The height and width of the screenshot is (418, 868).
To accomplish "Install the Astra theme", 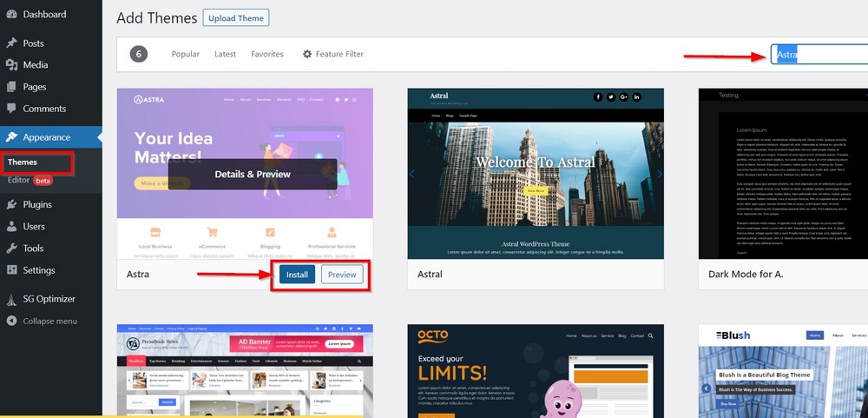I will point(297,275).
